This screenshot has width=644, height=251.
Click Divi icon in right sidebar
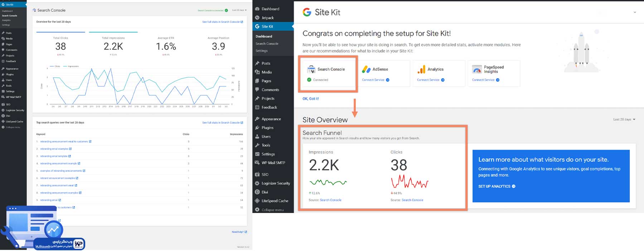(257, 192)
